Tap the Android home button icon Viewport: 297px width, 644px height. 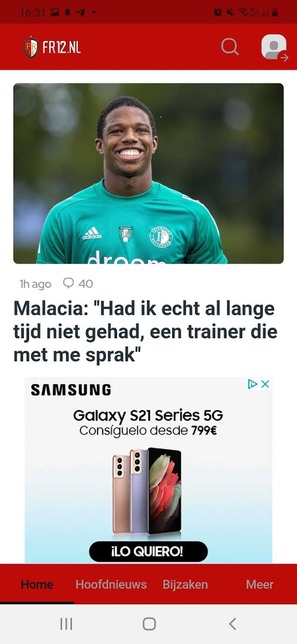149,624
